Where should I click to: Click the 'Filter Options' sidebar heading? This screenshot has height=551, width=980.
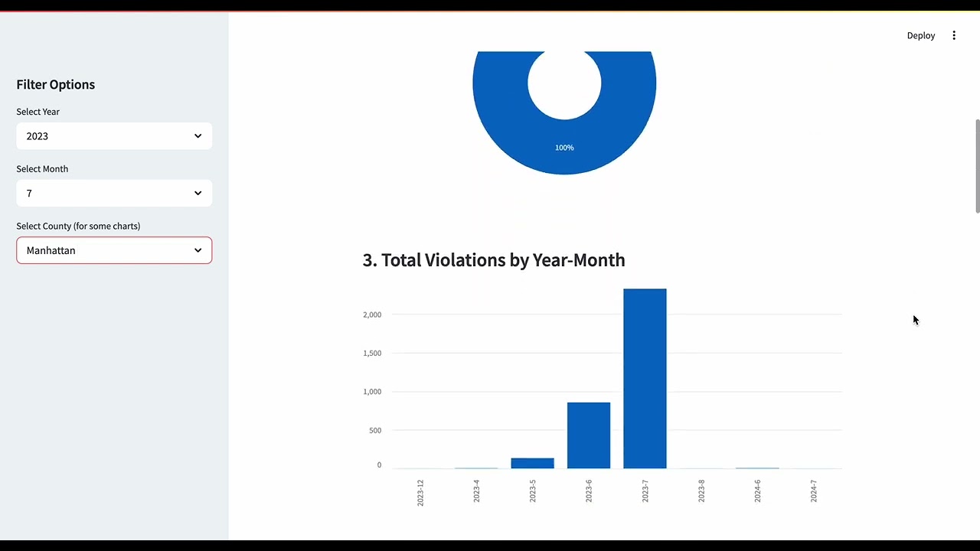click(56, 84)
